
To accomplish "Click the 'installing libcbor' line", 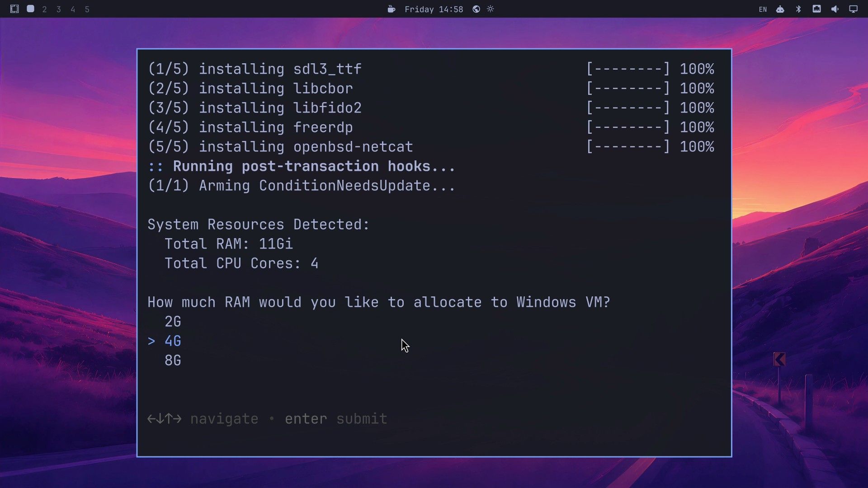I will coord(250,89).
